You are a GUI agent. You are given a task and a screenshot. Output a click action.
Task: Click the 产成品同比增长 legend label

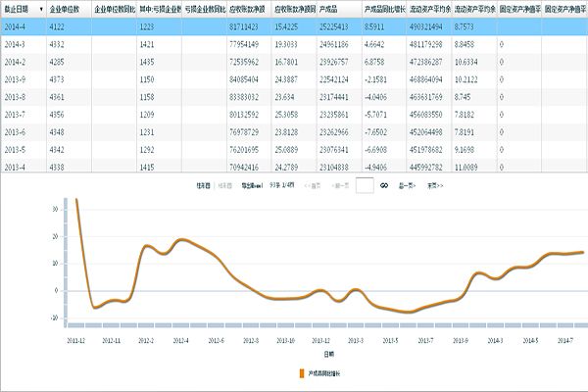pos(324,373)
